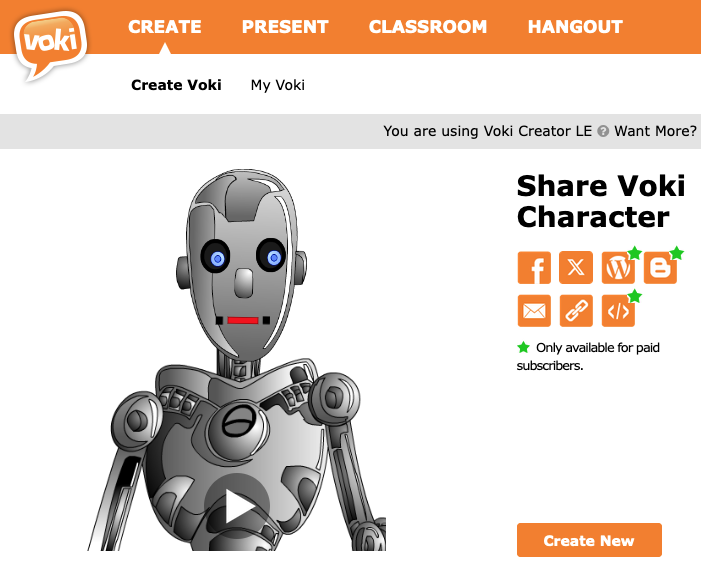The height and width of the screenshot is (574, 701).
Task: Copy the Voki link using chain icon
Action: coord(576,311)
